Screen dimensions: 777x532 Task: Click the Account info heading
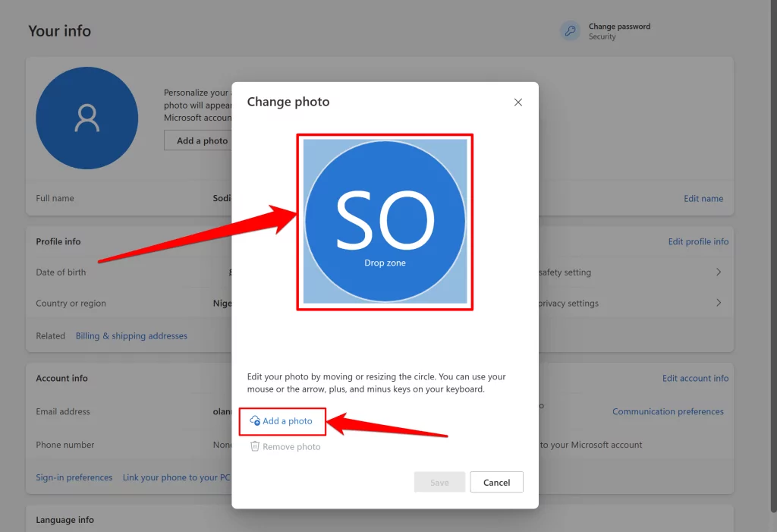click(61, 378)
